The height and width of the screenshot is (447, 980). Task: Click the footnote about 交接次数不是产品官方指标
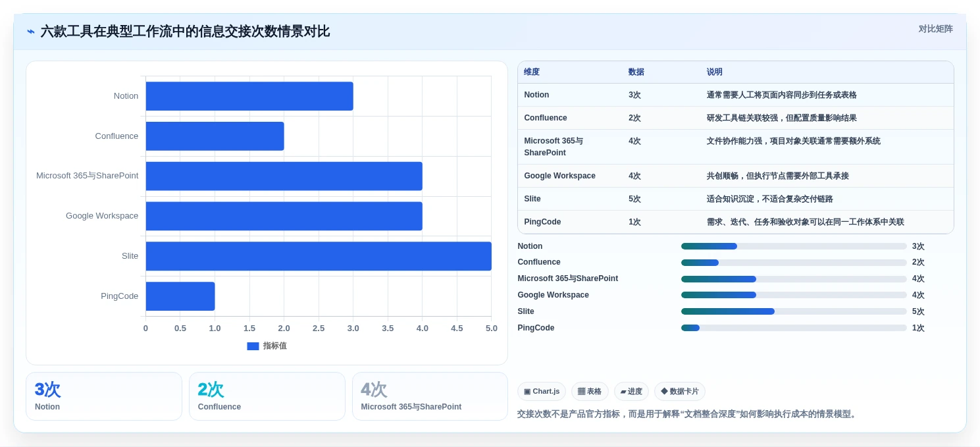688,414
